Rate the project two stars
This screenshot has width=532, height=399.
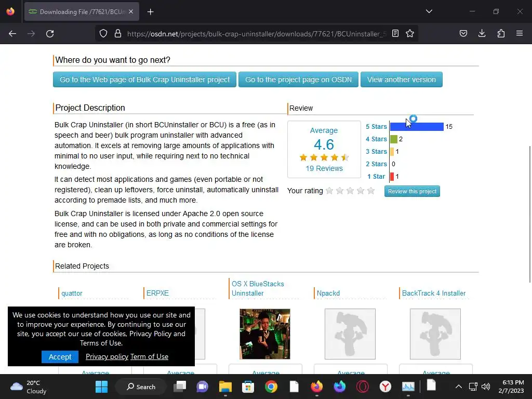[340, 191]
